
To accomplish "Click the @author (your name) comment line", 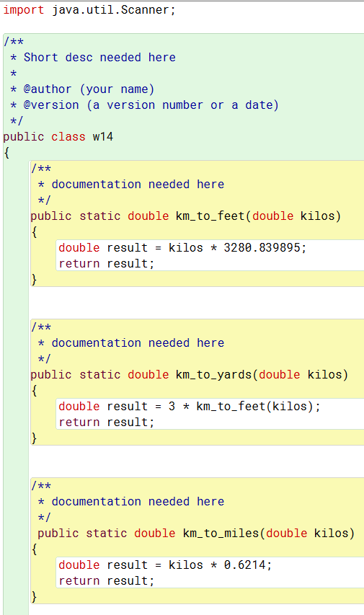I will click(x=89, y=89).
